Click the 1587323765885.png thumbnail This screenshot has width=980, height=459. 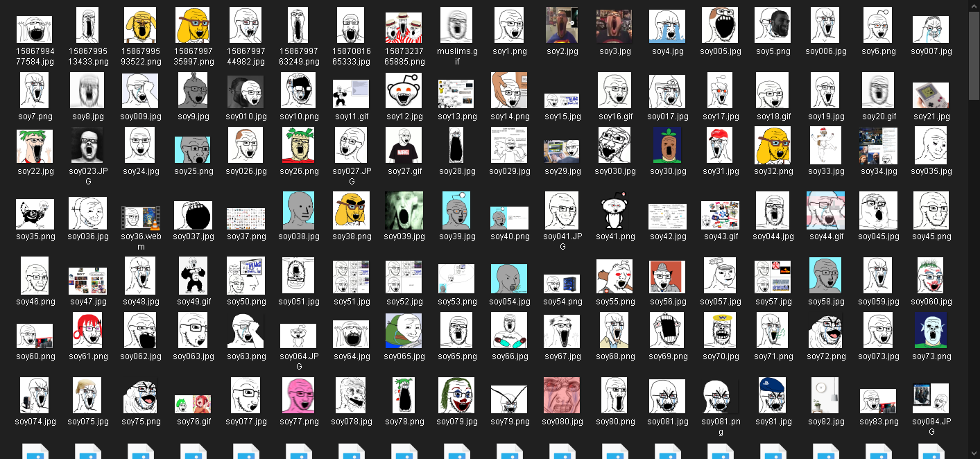click(404, 28)
